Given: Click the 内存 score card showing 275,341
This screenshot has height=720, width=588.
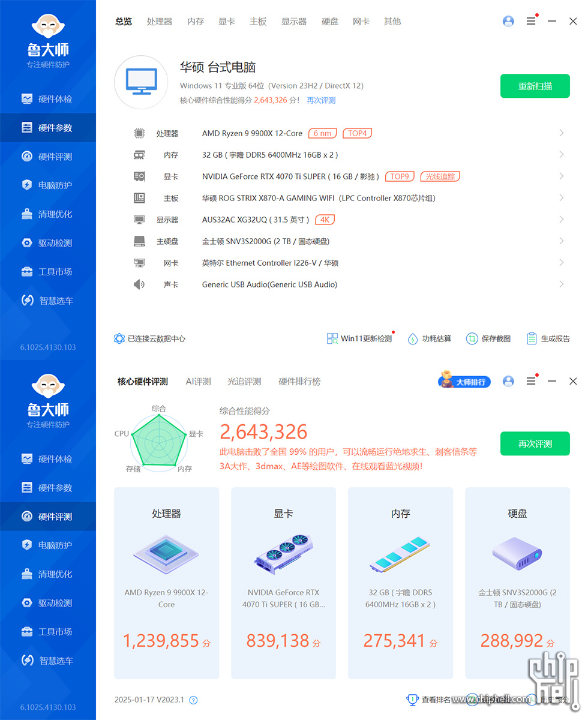Looking at the screenshot, I should [401, 583].
